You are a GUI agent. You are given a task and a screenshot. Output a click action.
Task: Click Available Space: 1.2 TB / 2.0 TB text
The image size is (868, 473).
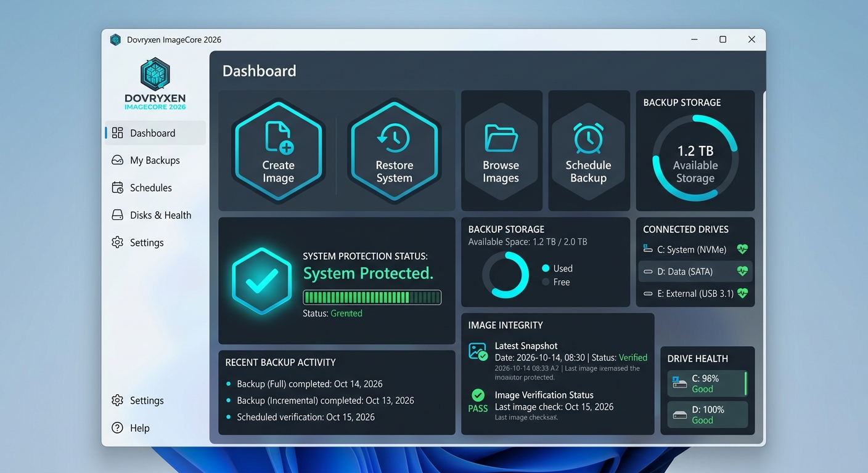point(528,242)
